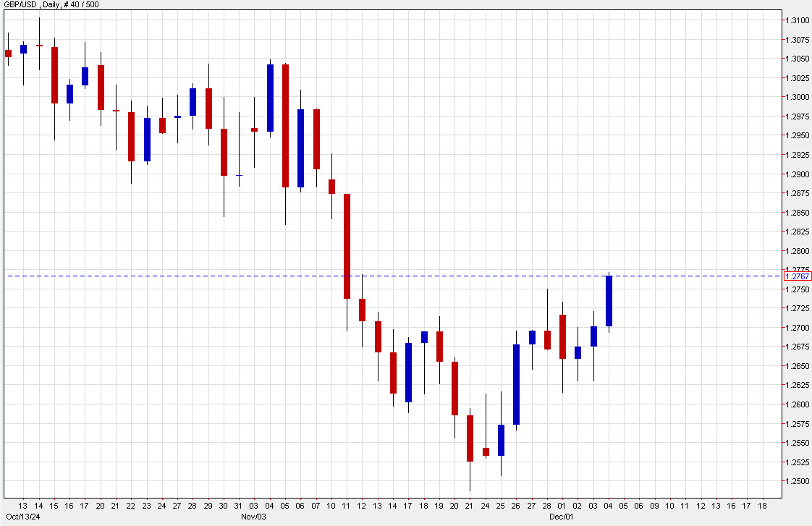The image size is (812, 526).
Task: Click the 1.3100 price axis label
Action: pyautogui.click(x=796, y=20)
